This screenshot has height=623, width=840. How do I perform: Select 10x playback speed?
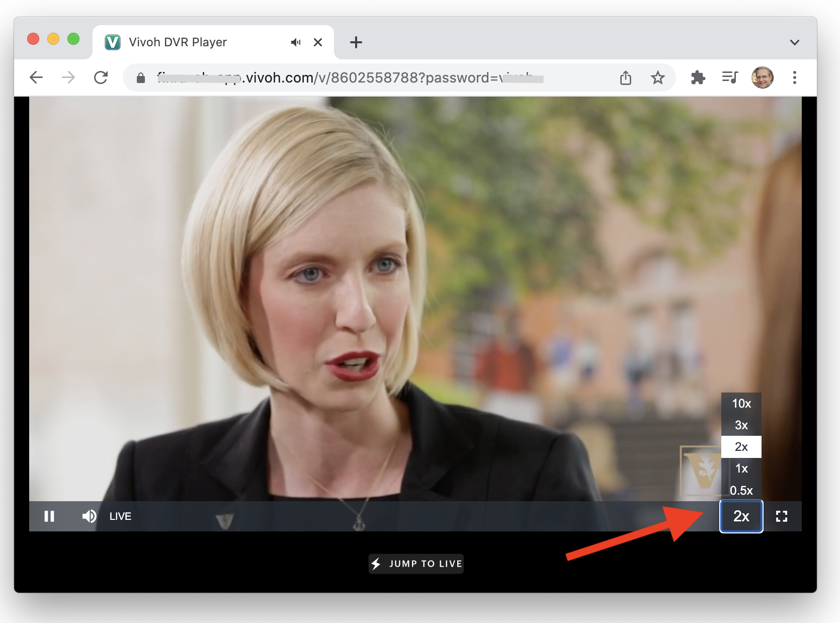(x=741, y=404)
